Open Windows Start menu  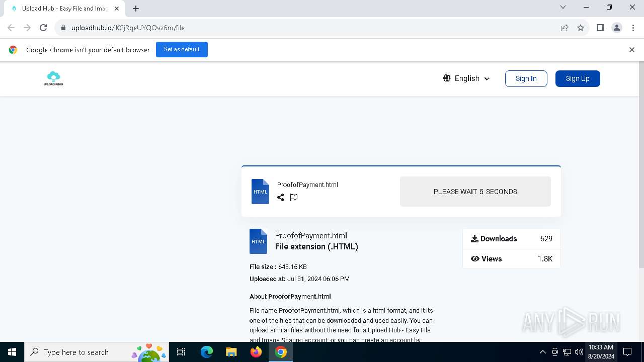click(x=12, y=352)
